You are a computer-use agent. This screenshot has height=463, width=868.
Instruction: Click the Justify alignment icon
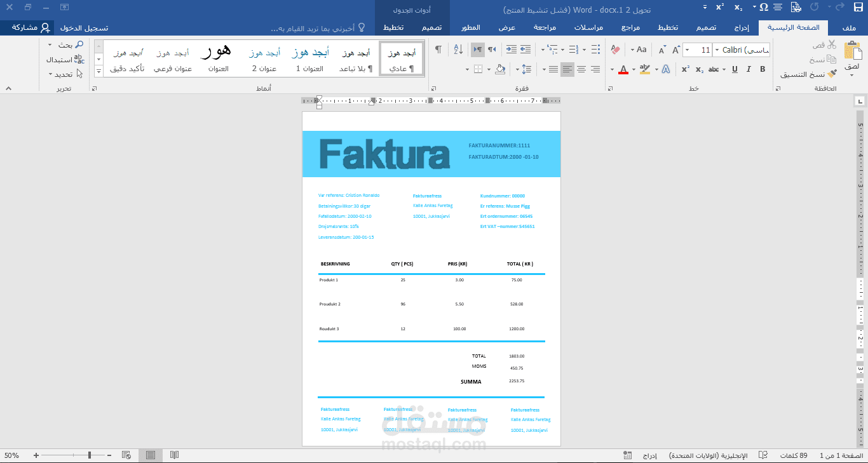click(553, 69)
